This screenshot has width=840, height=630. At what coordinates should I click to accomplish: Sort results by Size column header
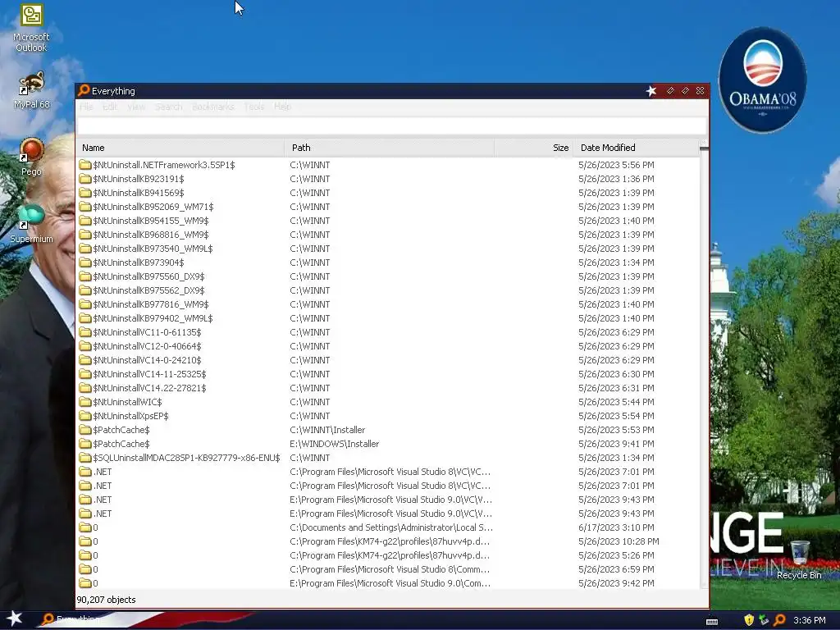[x=533, y=148]
